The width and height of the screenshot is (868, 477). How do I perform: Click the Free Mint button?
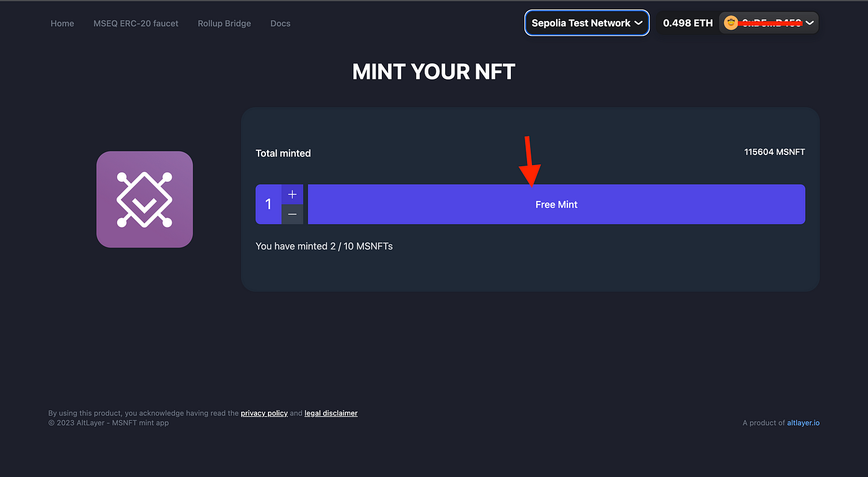tap(557, 204)
